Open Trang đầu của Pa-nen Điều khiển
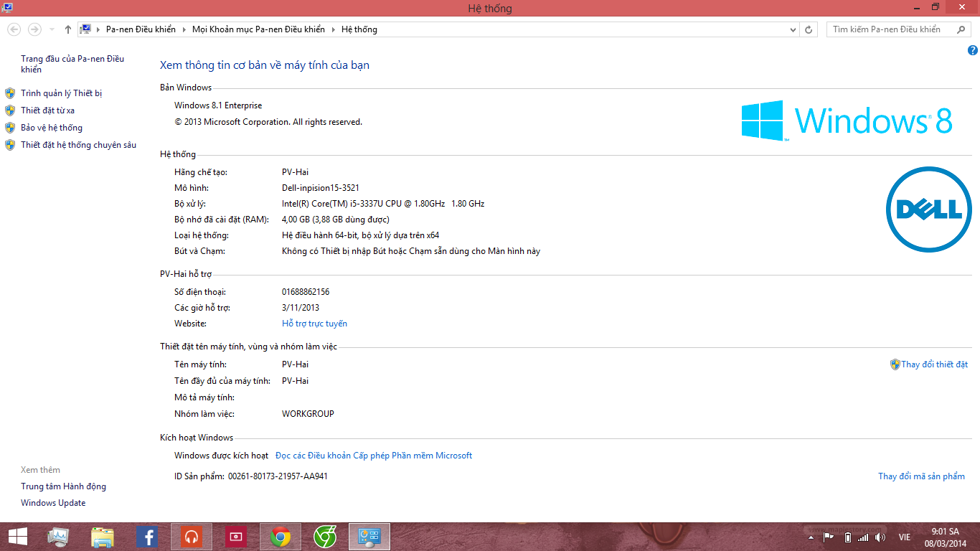Screen dimensions: 980x551 [72, 64]
